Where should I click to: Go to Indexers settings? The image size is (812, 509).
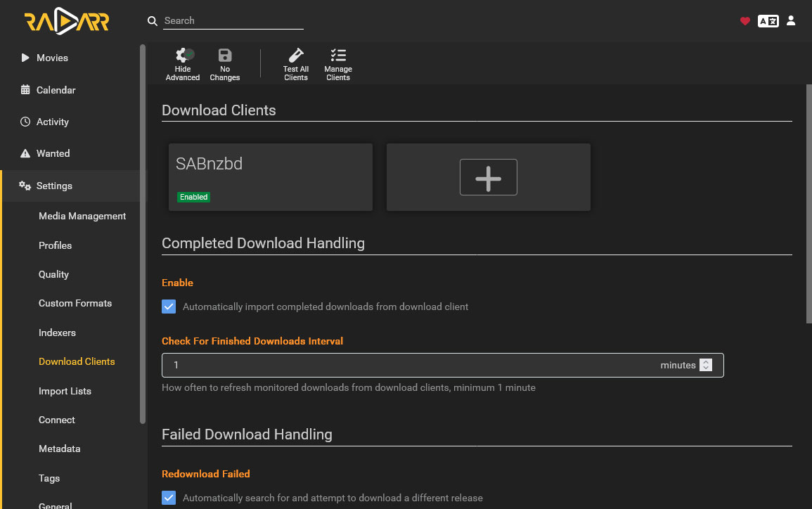point(57,333)
